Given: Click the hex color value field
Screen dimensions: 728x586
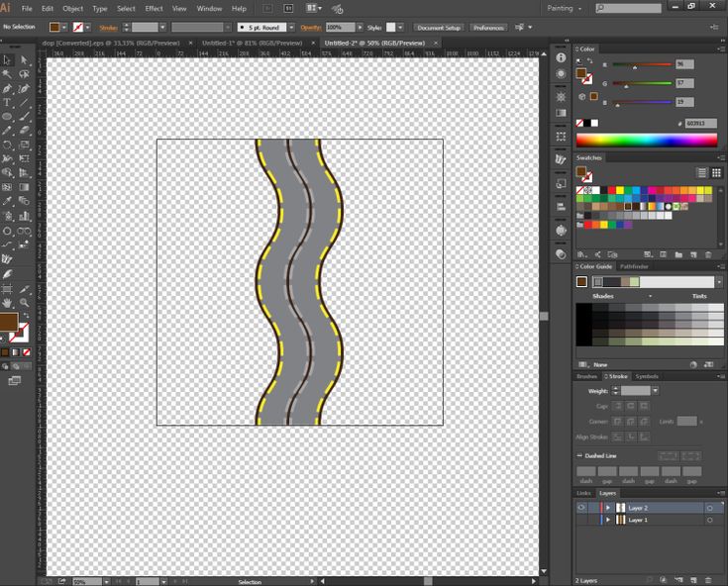Looking at the screenshot, I should pyautogui.click(x=699, y=123).
